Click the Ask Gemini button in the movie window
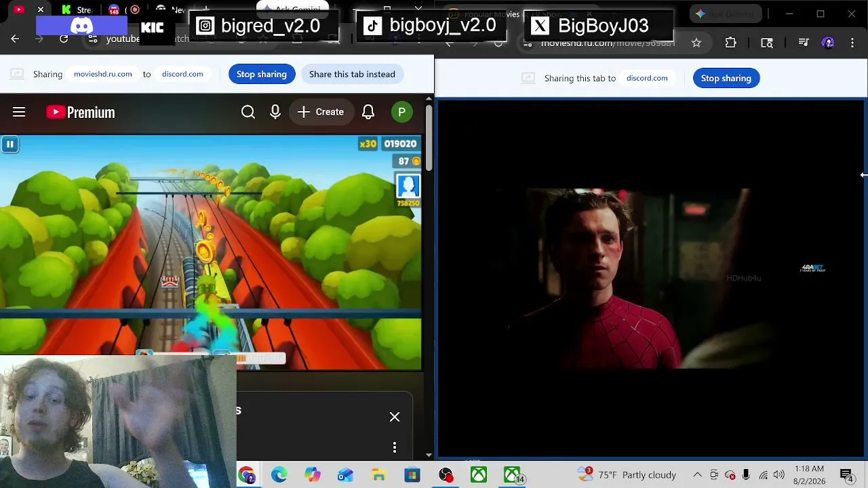868x488 pixels. 726,14
